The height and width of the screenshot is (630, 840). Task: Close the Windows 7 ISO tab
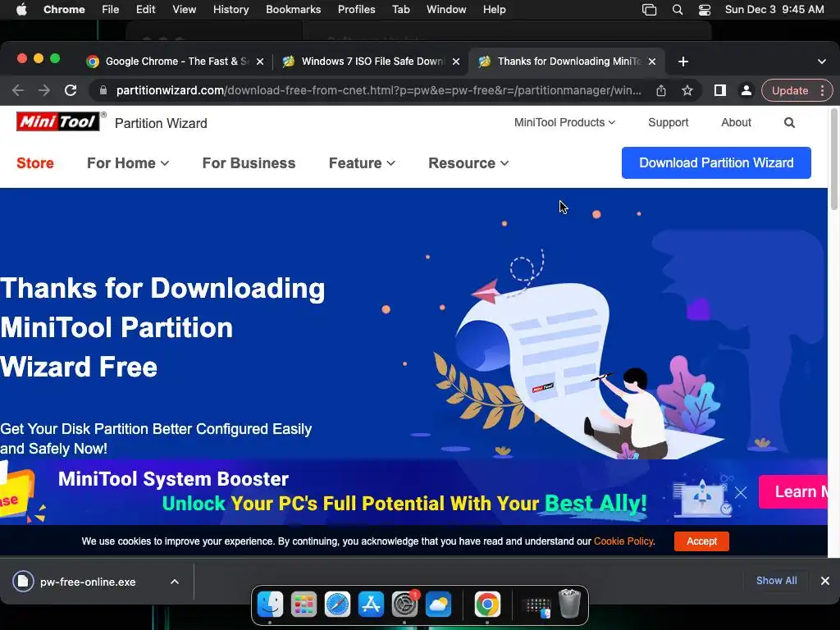pos(456,62)
